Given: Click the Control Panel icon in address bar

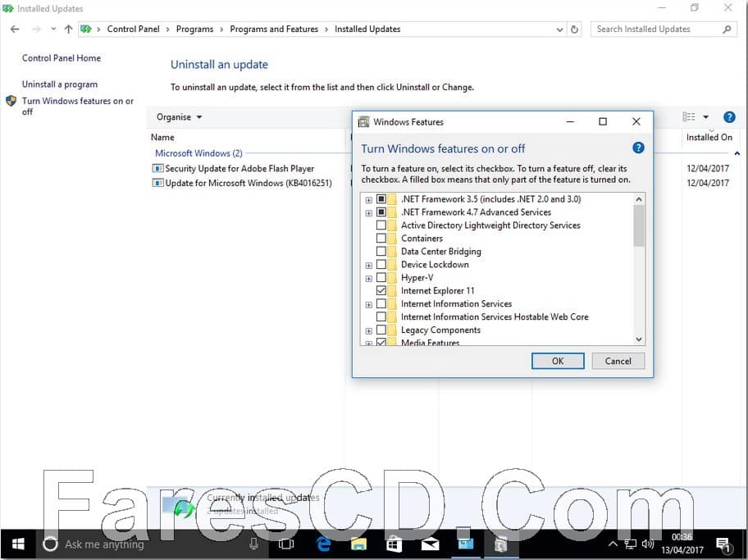Looking at the screenshot, I should tap(86, 29).
